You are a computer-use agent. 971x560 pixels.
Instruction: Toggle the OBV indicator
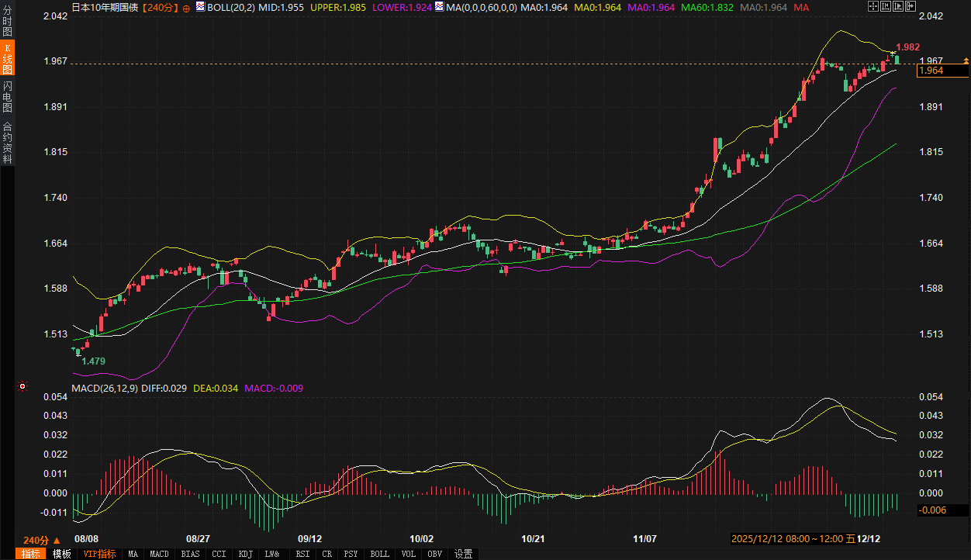click(x=434, y=554)
